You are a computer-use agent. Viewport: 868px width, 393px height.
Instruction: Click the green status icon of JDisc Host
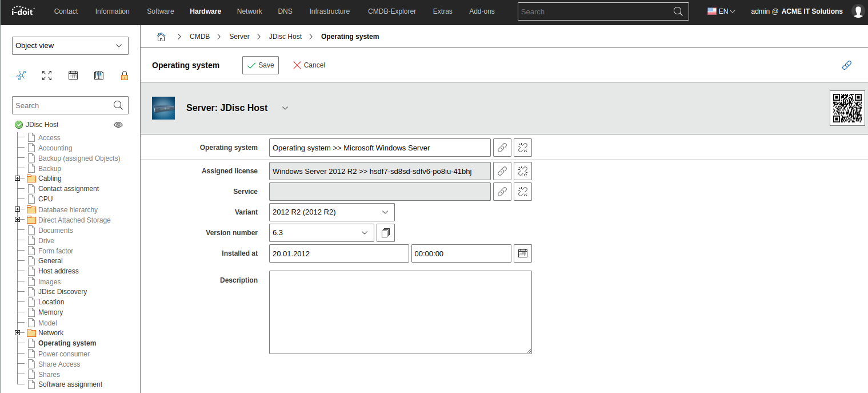click(x=19, y=125)
